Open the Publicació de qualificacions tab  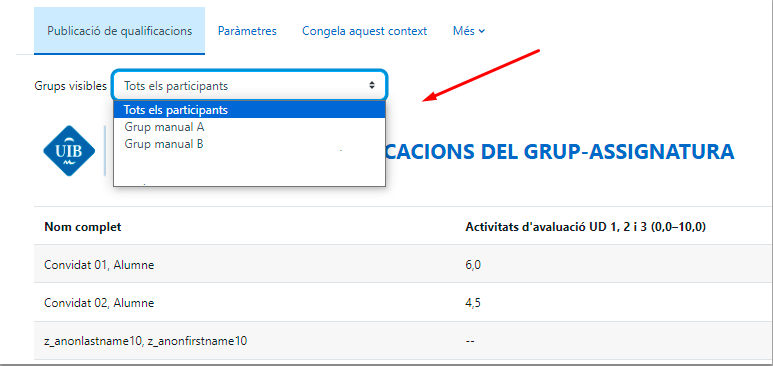click(119, 31)
